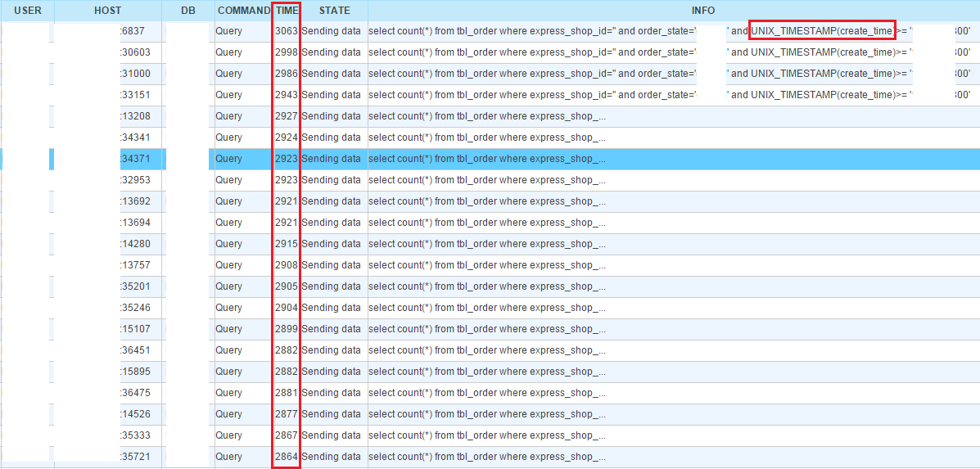Sort processes by the STATE column
980x469 pixels.
[334, 11]
